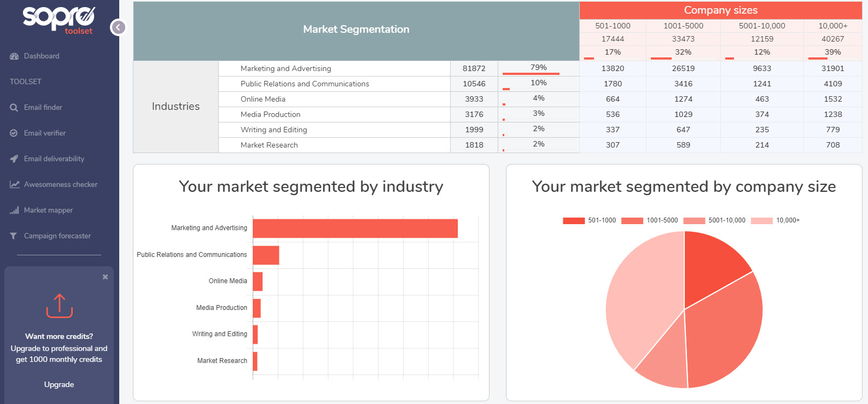Expand the Company sizes header
868x404 pixels.
[x=720, y=10]
